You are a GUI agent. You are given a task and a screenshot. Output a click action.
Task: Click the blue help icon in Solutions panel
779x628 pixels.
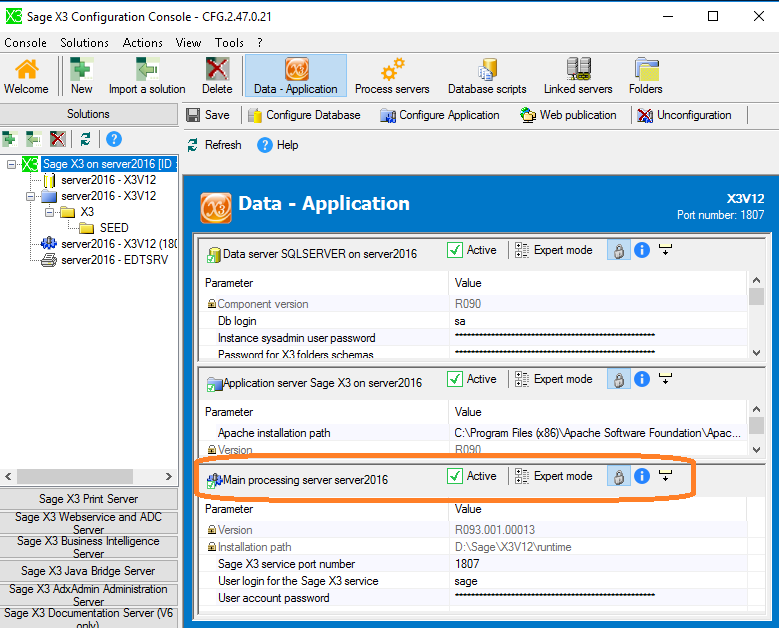(114, 139)
